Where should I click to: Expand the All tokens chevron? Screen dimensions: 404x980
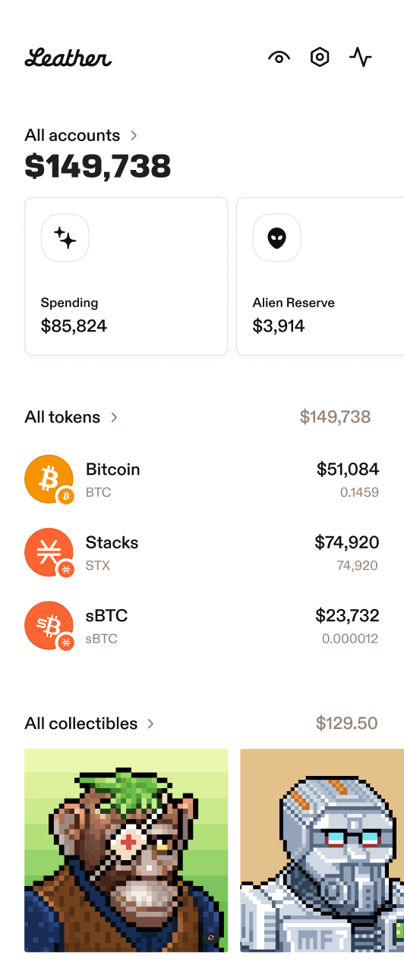(x=114, y=417)
